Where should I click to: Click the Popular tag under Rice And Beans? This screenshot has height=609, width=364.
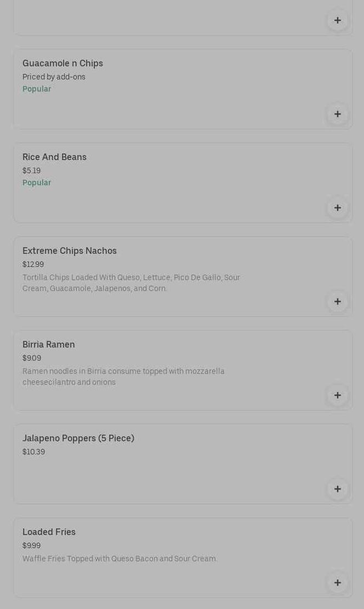pos(37,183)
